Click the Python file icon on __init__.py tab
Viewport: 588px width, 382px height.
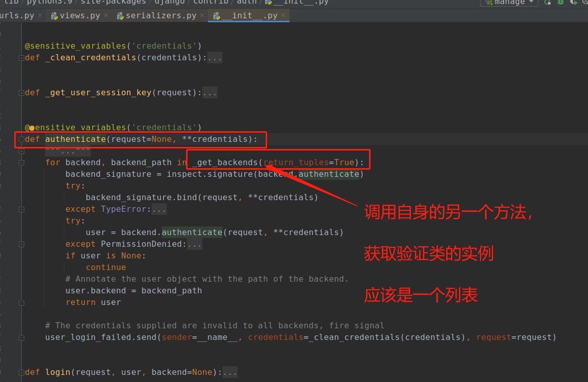(x=216, y=16)
